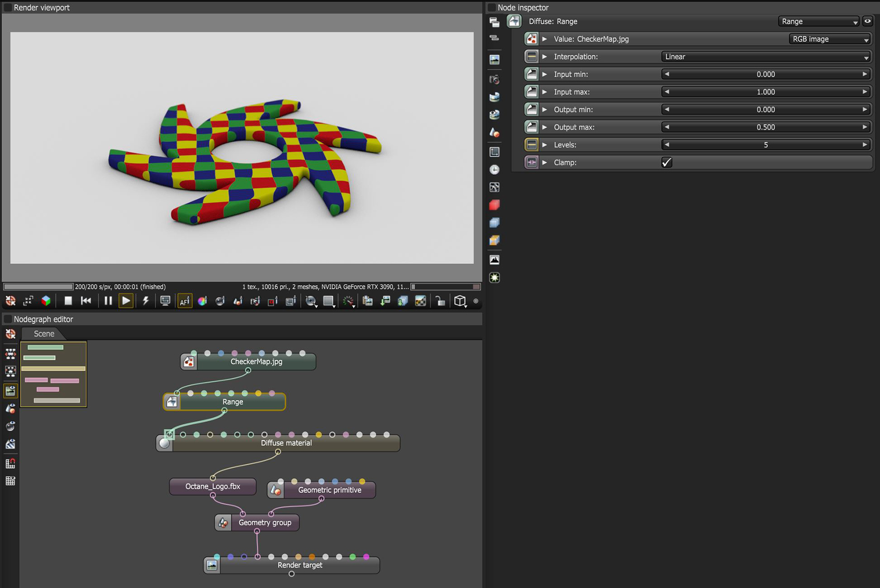This screenshot has height=588, width=880.
Task: Select the object picker icon
Action: click(238, 301)
